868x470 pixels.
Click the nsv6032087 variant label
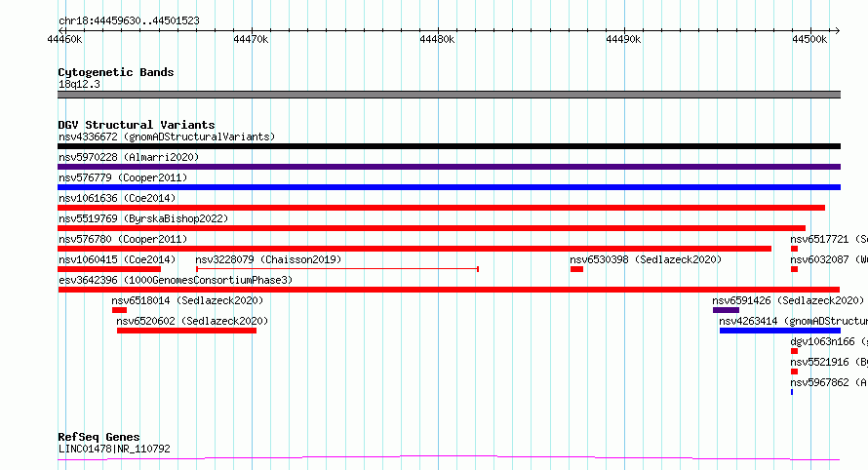click(x=829, y=259)
